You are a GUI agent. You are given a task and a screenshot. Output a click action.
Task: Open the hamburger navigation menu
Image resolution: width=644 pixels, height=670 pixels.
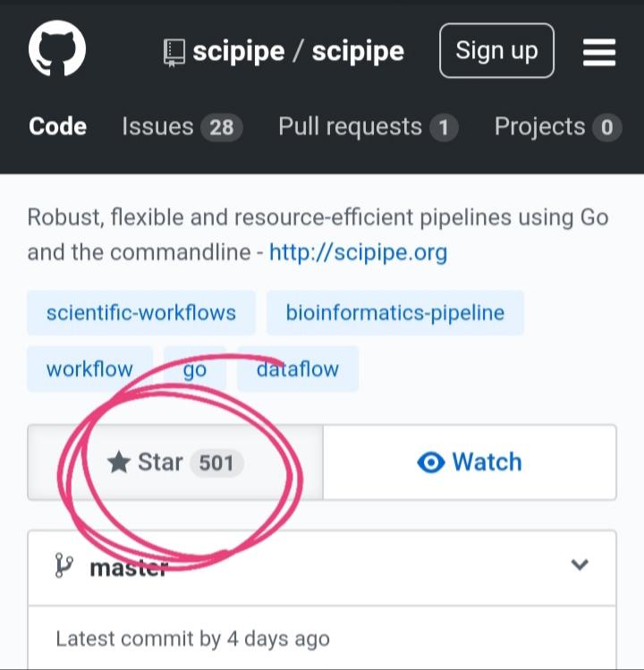(x=599, y=52)
